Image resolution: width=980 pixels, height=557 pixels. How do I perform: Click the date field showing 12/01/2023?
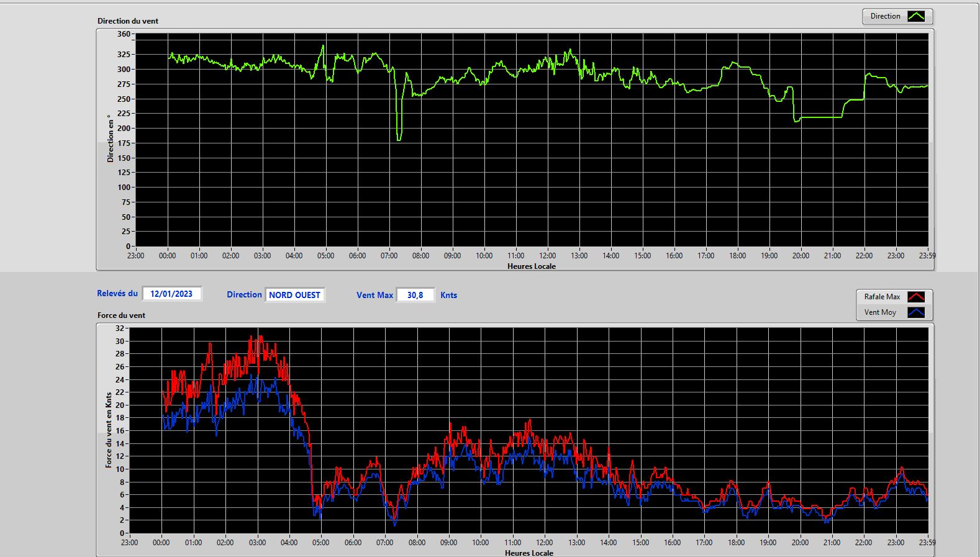[172, 294]
